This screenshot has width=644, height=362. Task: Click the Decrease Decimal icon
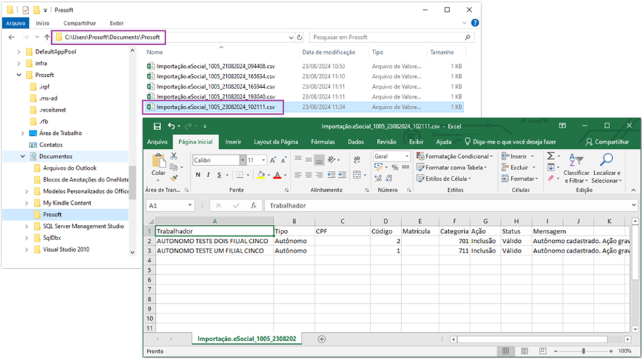[x=389, y=179]
